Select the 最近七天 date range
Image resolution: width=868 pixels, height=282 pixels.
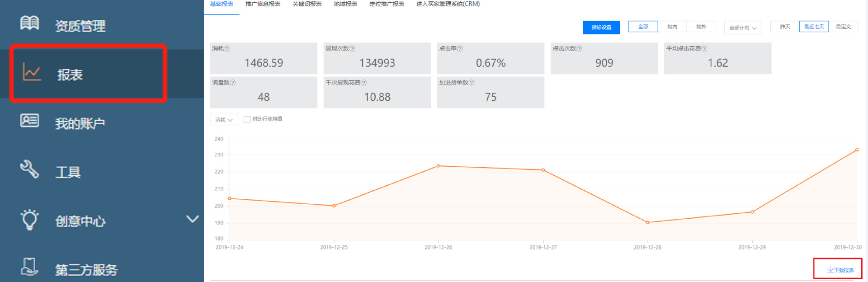tap(814, 27)
